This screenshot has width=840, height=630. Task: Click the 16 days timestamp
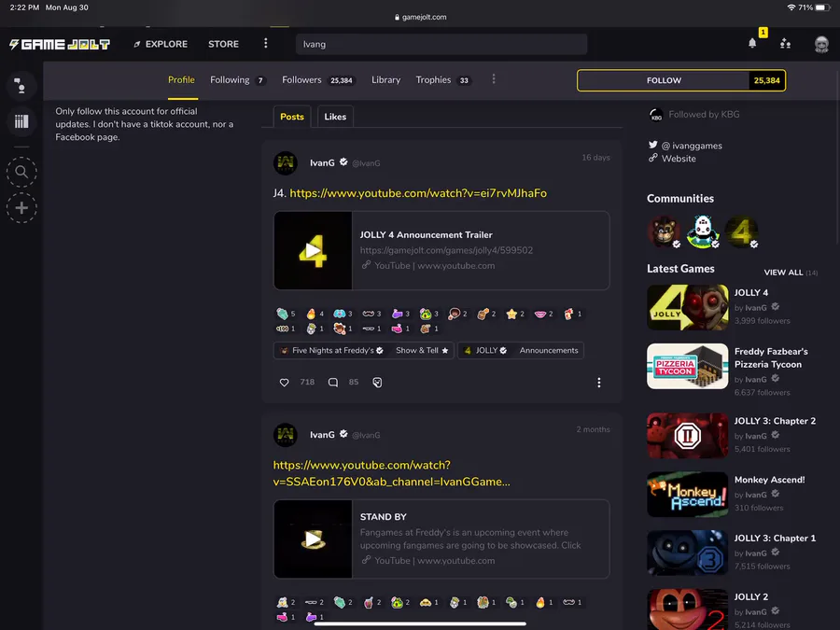pyautogui.click(x=595, y=158)
